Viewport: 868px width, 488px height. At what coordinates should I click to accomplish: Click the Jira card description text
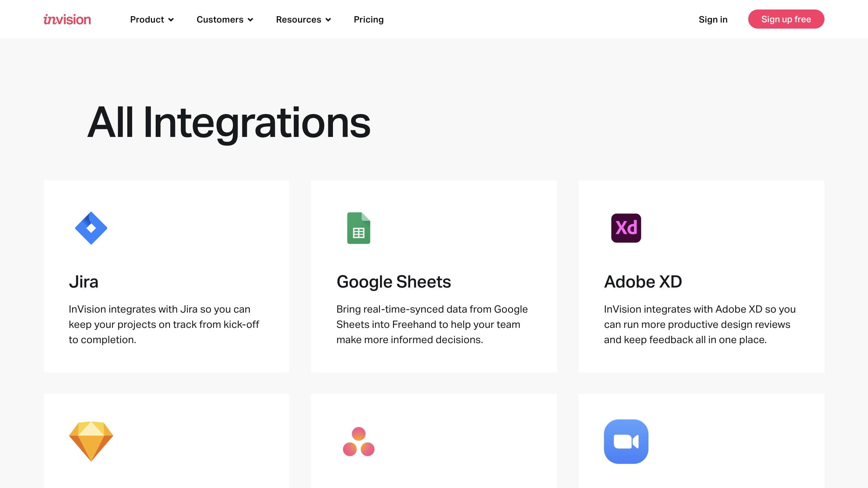(164, 324)
